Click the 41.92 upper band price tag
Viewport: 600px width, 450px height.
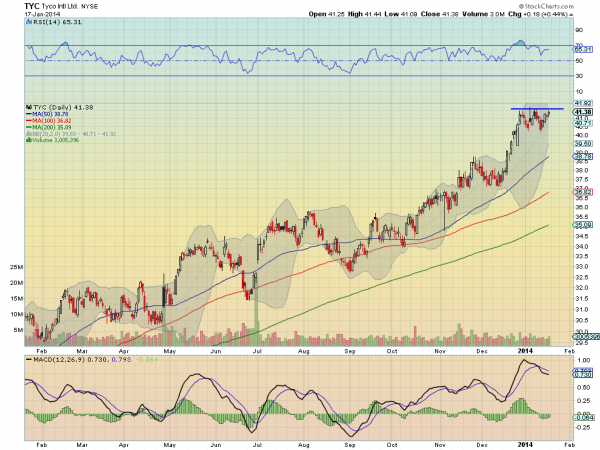pos(583,103)
